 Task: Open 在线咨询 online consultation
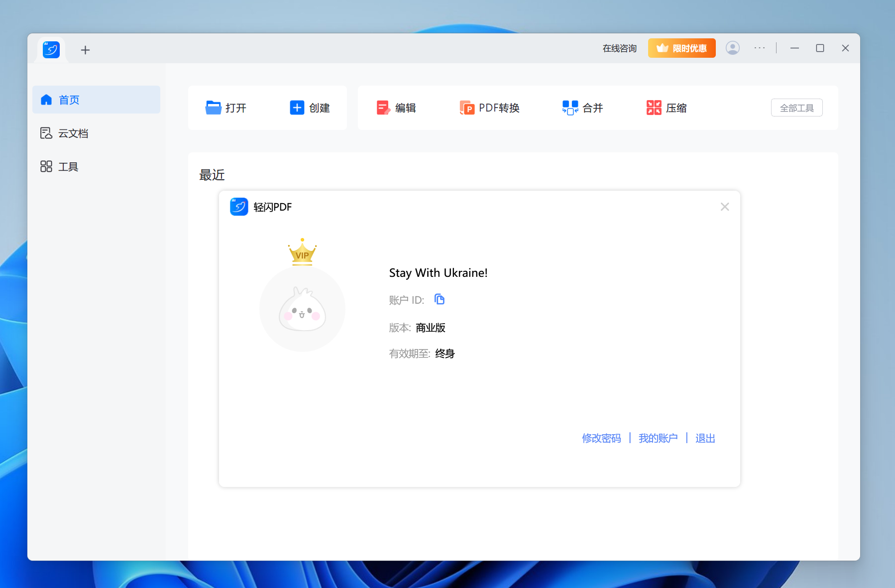[x=619, y=48]
